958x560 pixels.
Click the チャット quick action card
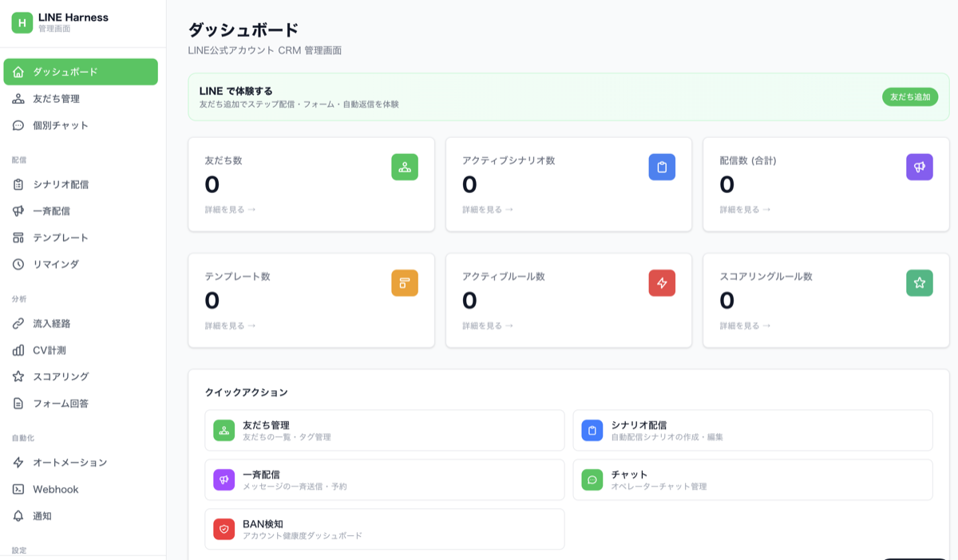click(752, 479)
